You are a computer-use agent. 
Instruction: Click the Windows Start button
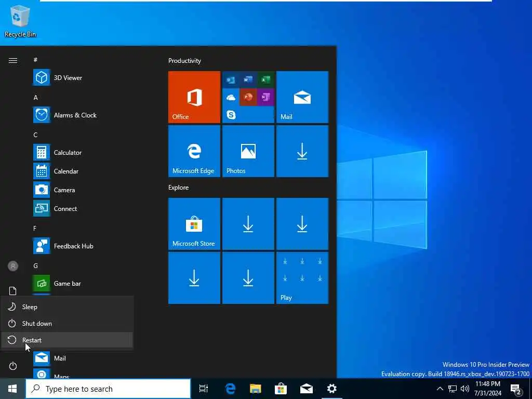pos(12,389)
